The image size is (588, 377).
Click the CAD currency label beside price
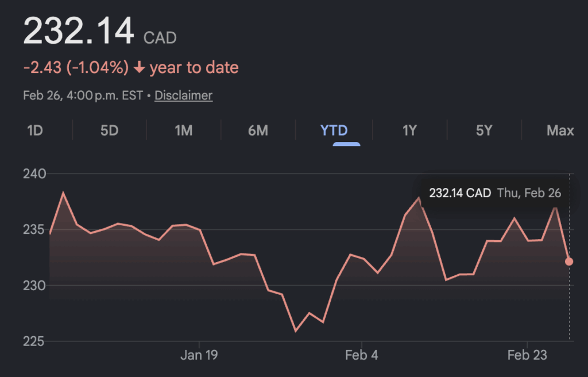click(x=160, y=38)
